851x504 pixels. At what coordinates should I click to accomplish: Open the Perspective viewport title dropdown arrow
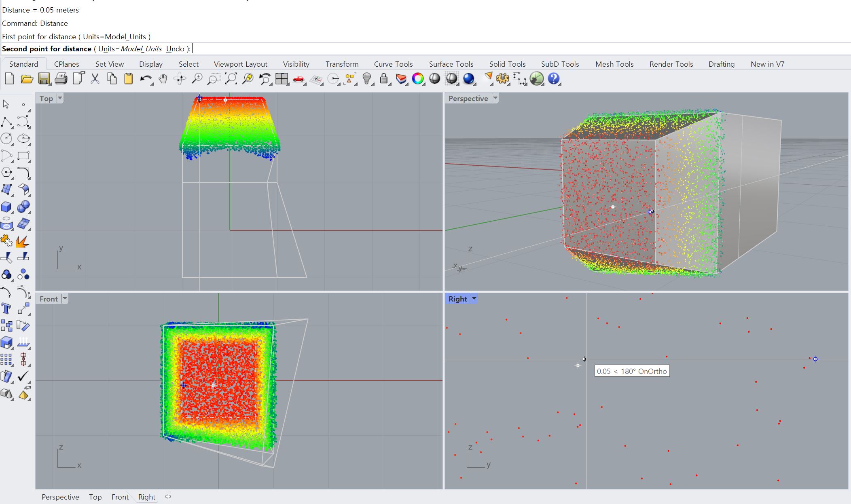click(x=495, y=98)
